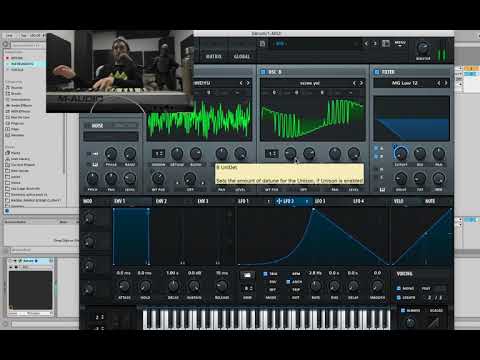This screenshot has height=360, width=480.
Task: Select the Instruments category icon in Ableton browser
Action: (x=8, y=100)
